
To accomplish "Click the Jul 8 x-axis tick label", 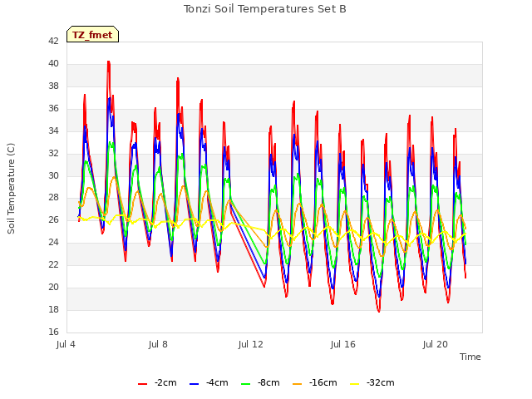I will [x=158, y=344].
